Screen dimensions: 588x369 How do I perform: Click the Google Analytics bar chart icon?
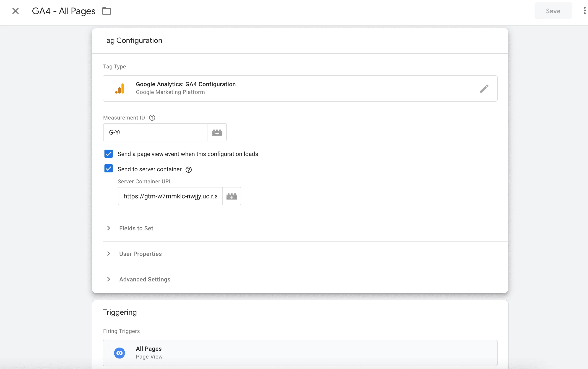[x=120, y=88]
